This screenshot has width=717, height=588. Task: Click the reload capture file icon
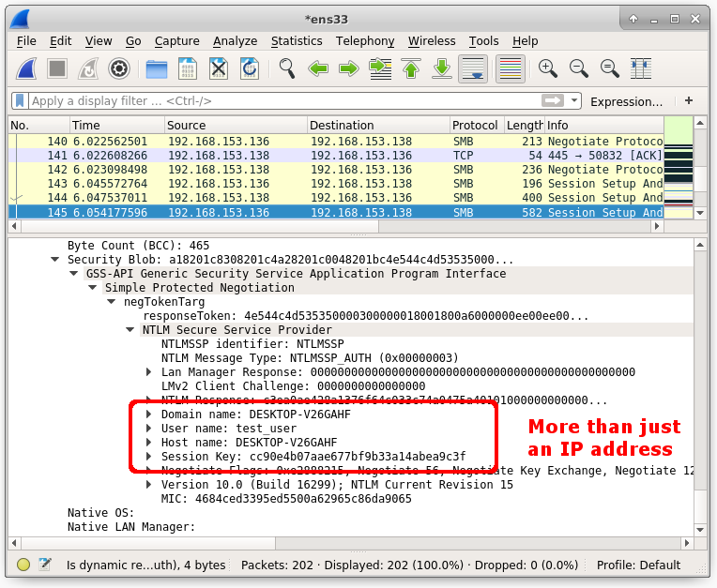pos(249,68)
